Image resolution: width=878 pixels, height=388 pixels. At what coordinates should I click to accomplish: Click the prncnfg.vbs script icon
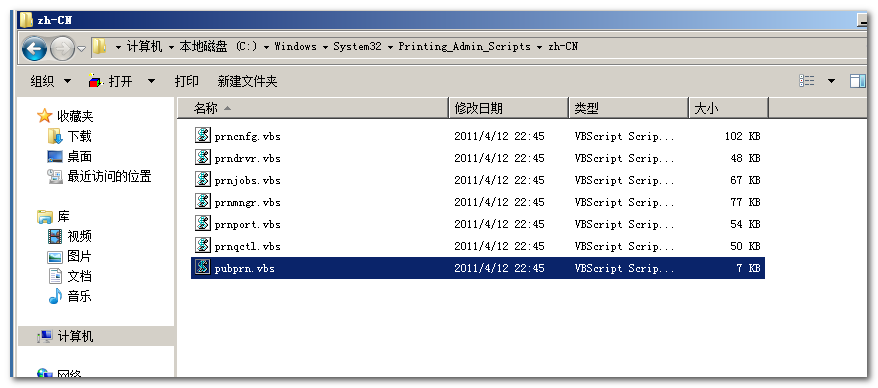coord(203,135)
